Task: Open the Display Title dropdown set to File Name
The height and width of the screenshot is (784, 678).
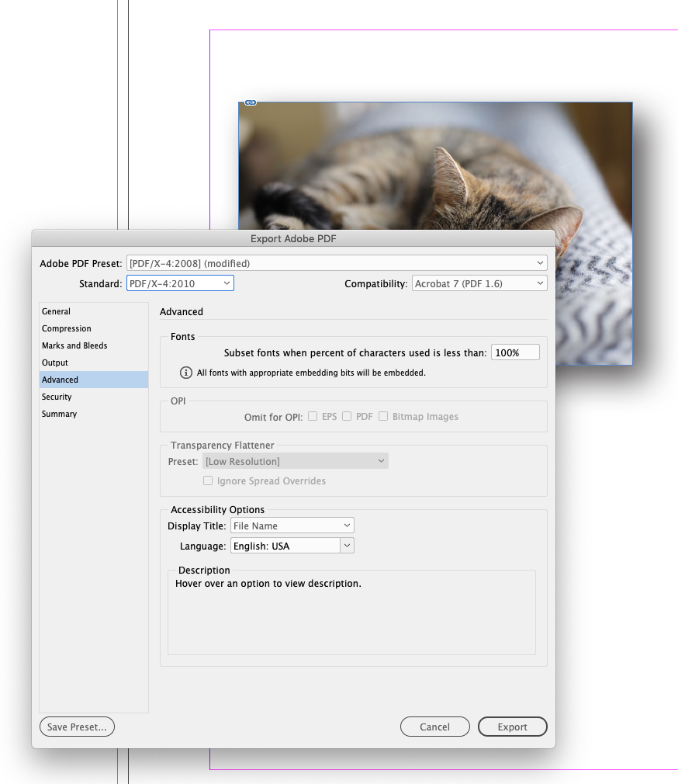Action: click(292, 525)
